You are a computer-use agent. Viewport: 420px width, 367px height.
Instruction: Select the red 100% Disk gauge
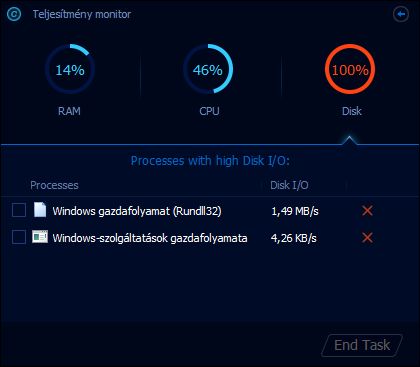coord(350,69)
